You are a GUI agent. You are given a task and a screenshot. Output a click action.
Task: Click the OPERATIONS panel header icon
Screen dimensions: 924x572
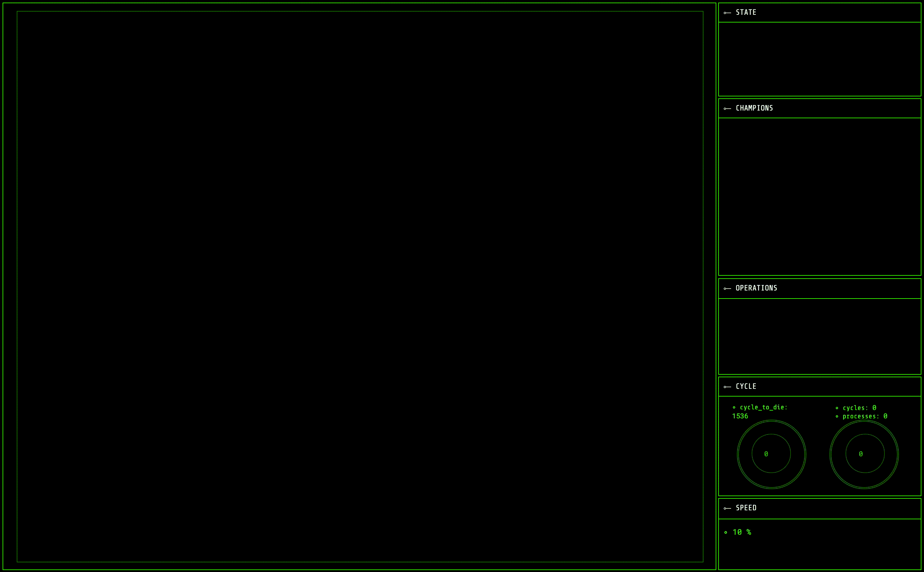727,289
